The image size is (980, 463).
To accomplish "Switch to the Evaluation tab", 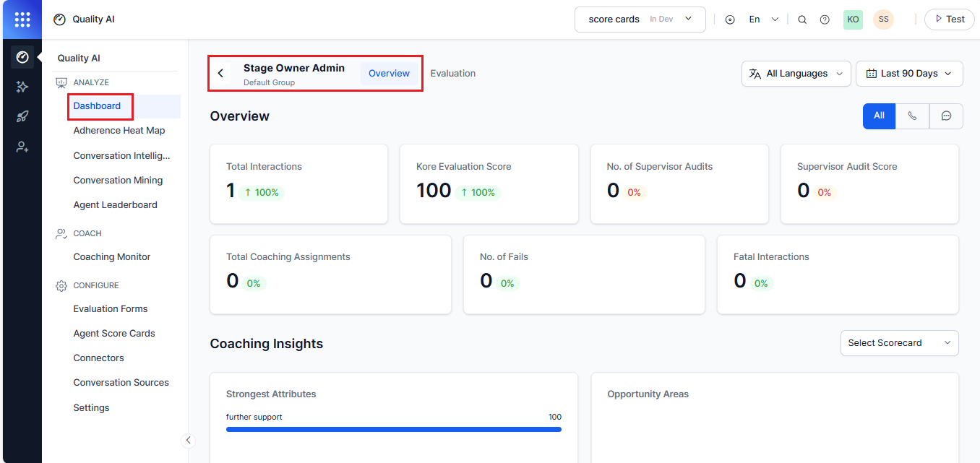I will [x=452, y=74].
